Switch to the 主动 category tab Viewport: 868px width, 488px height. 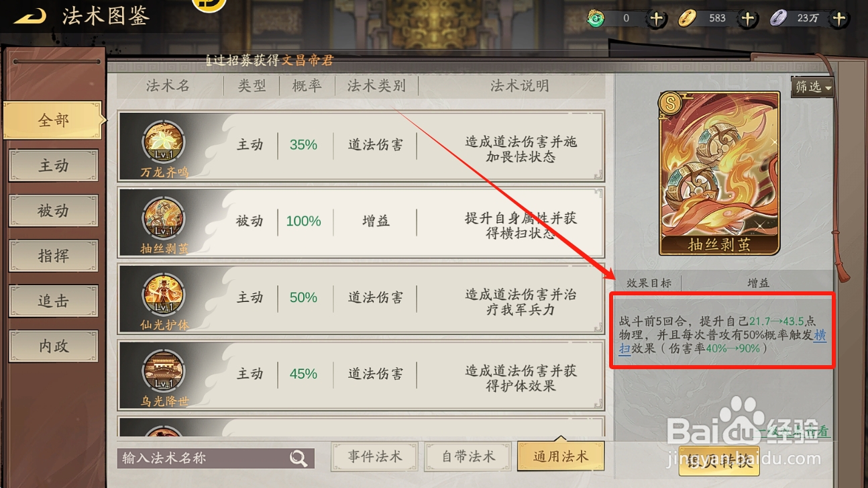point(54,166)
